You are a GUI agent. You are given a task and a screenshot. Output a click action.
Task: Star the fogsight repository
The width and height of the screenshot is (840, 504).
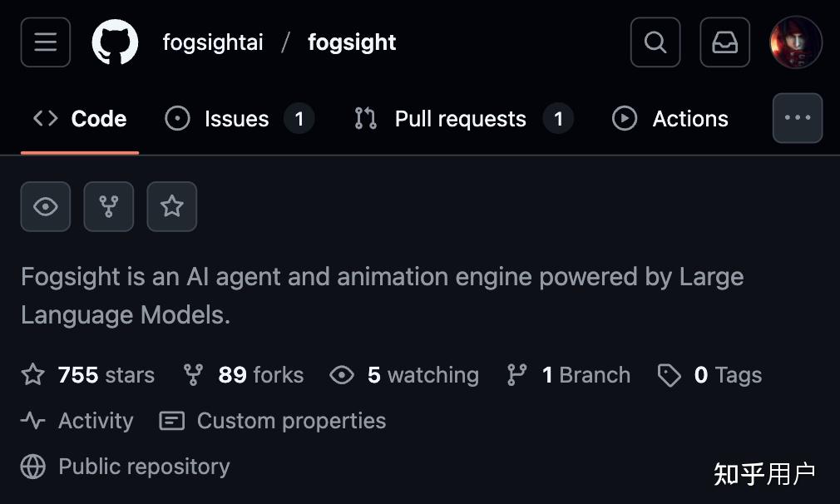pos(172,206)
